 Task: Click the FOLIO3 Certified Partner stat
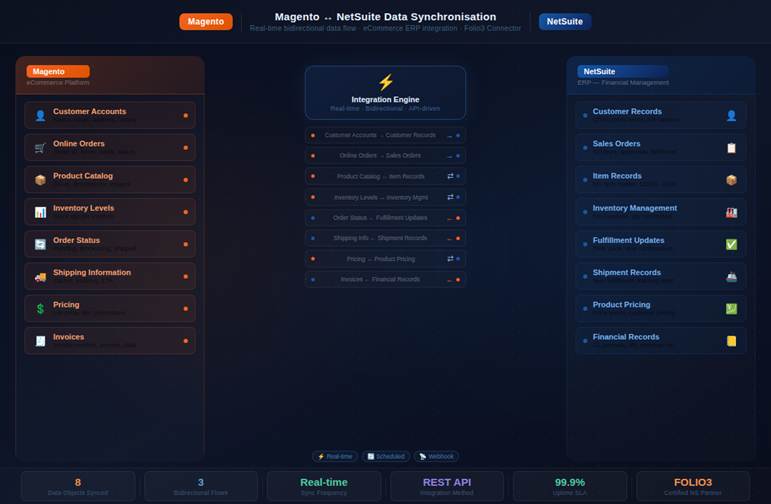click(693, 486)
